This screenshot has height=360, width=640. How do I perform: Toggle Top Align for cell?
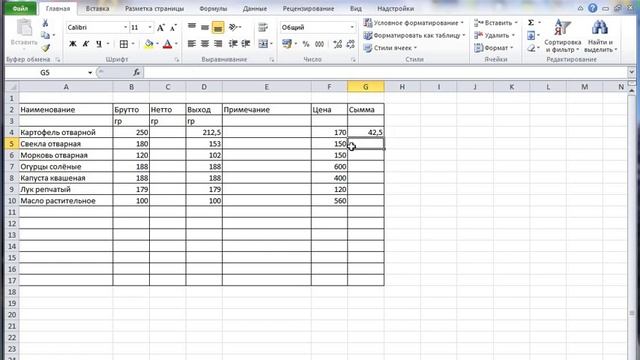[x=192, y=27]
